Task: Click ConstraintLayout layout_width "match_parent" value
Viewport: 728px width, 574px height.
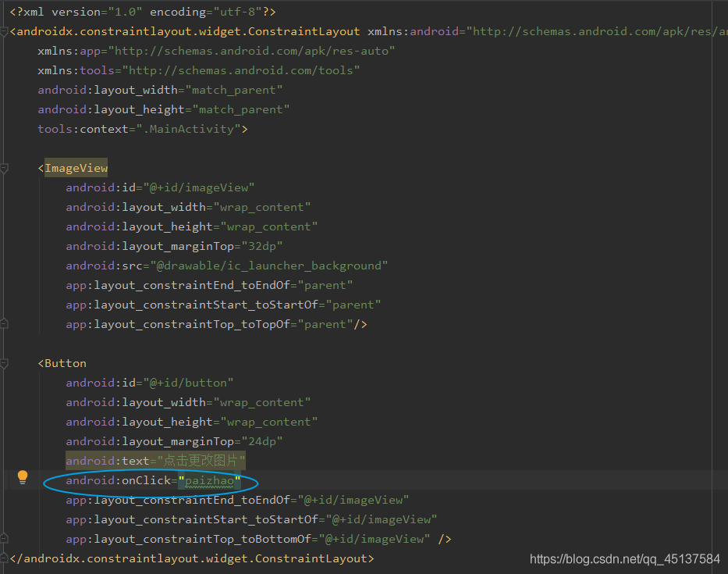Action: click(234, 90)
